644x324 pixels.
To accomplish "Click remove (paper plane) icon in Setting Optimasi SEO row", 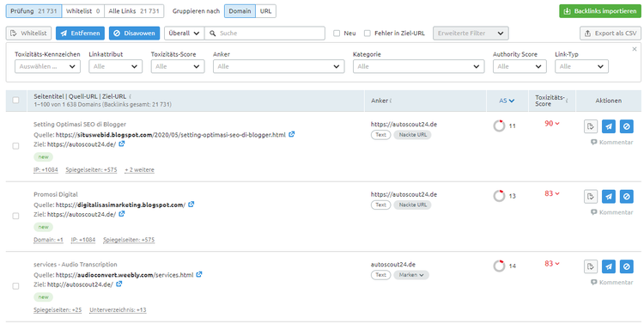I will (x=609, y=126).
